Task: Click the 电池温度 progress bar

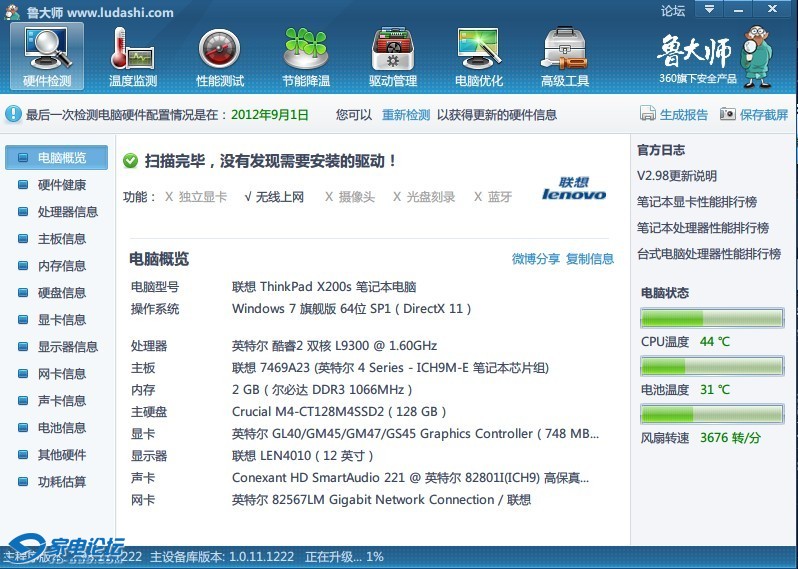Action: (712, 366)
